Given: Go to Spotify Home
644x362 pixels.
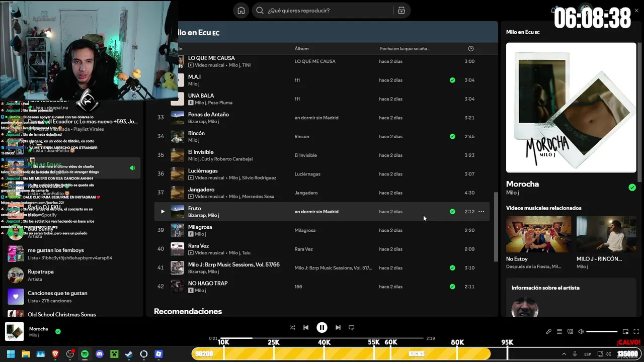Looking at the screenshot, I should (x=241, y=11).
